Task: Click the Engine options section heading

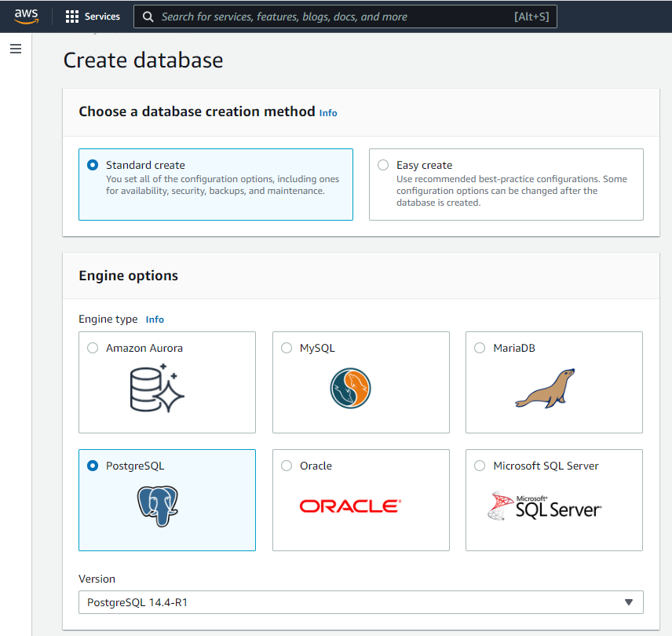Action: click(128, 276)
